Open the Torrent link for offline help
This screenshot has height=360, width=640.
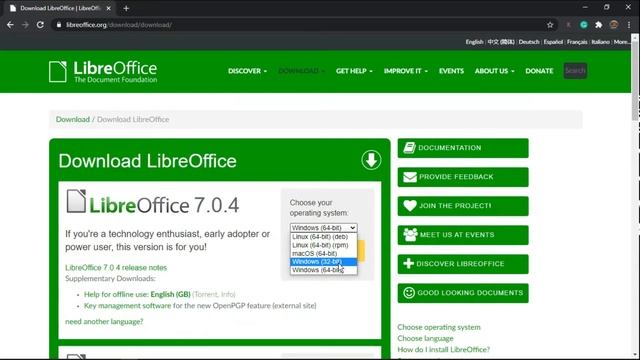(x=205, y=294)
